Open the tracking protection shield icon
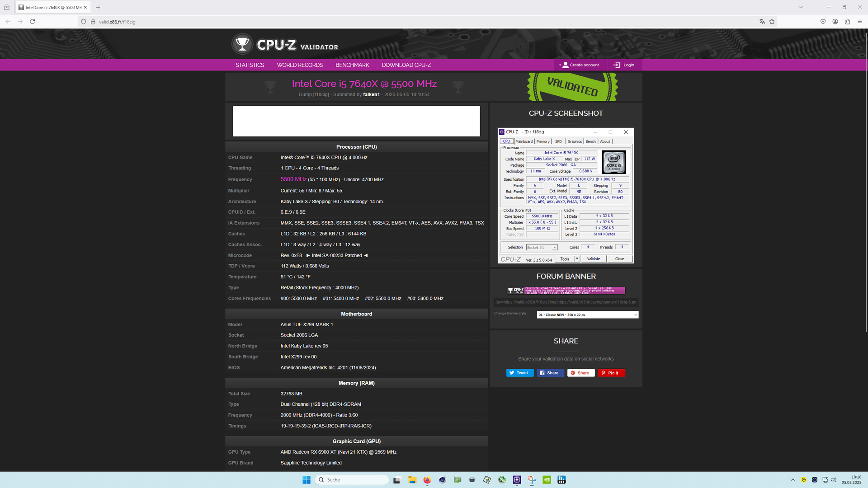The image size is (868, 488). (x=84, y=22)
